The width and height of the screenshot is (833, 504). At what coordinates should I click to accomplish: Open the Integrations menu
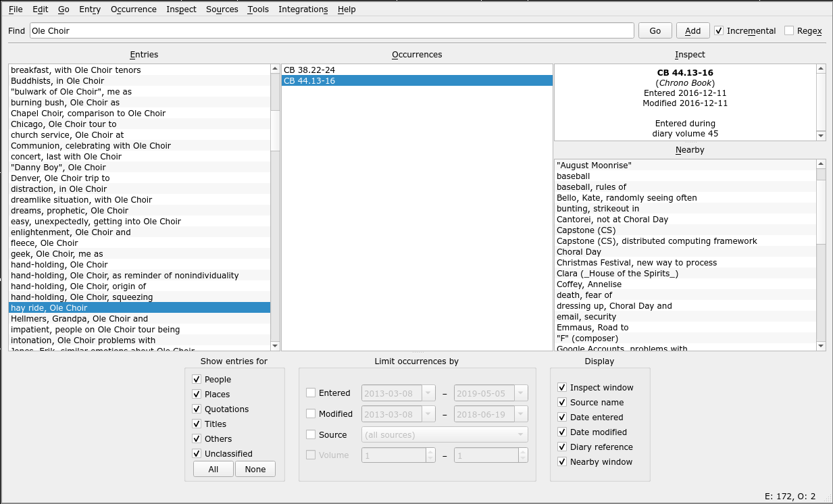tap(303, 9)
